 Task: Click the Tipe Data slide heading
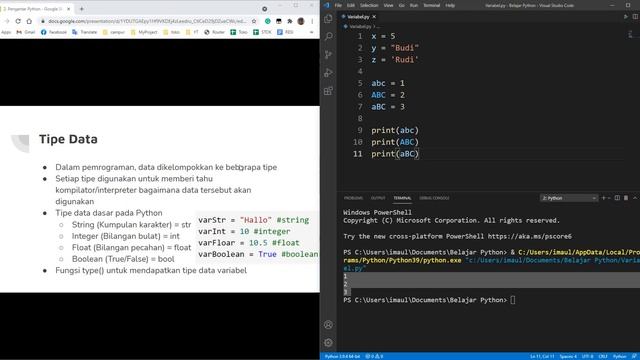click(x=68, y=139)
